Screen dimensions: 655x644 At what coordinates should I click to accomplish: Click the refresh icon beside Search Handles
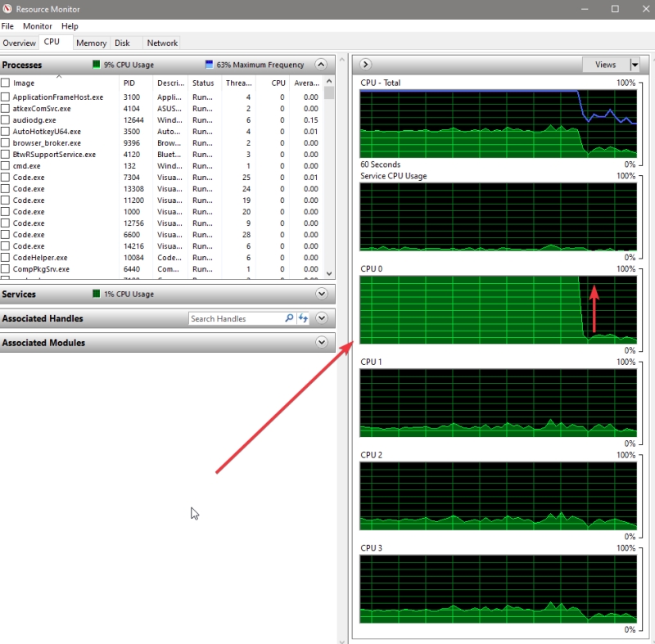303,318
